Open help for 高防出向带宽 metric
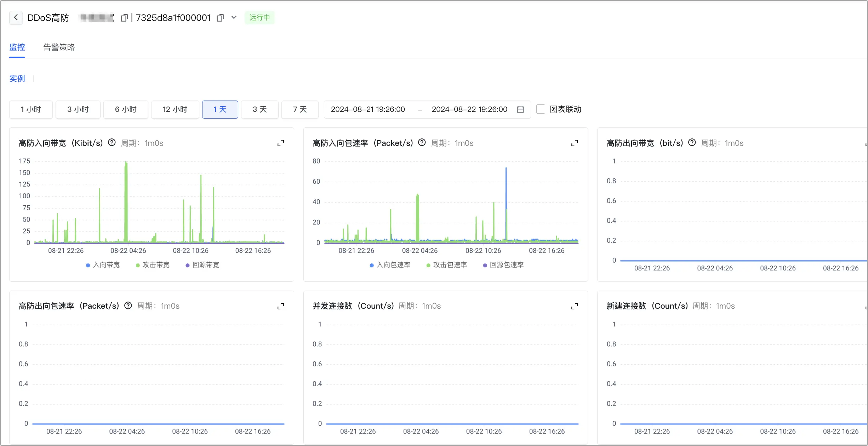This screenshot has width=868, height=446. (x=692, y=143)
